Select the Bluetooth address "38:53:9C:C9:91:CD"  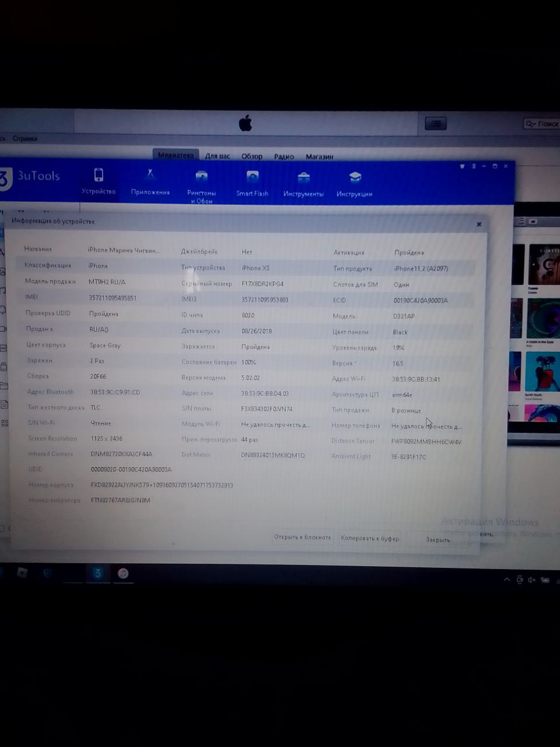(x=115, y=392)
